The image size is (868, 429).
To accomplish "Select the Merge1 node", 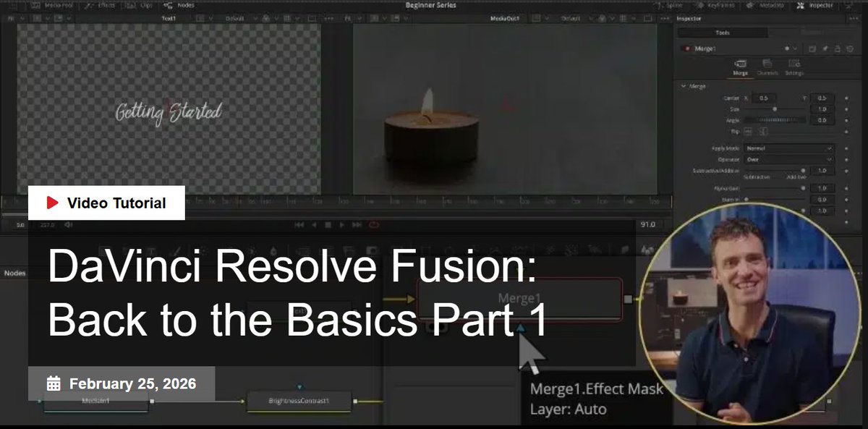I will pos(519,298).
